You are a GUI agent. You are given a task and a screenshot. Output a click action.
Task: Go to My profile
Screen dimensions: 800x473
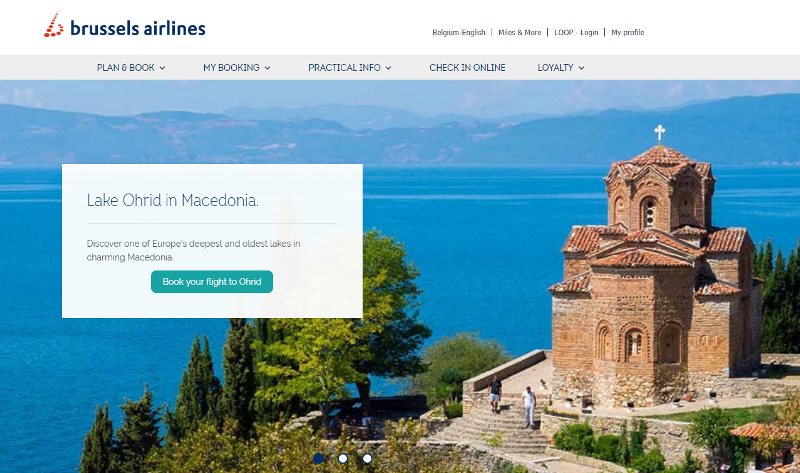tap(628, 32)
